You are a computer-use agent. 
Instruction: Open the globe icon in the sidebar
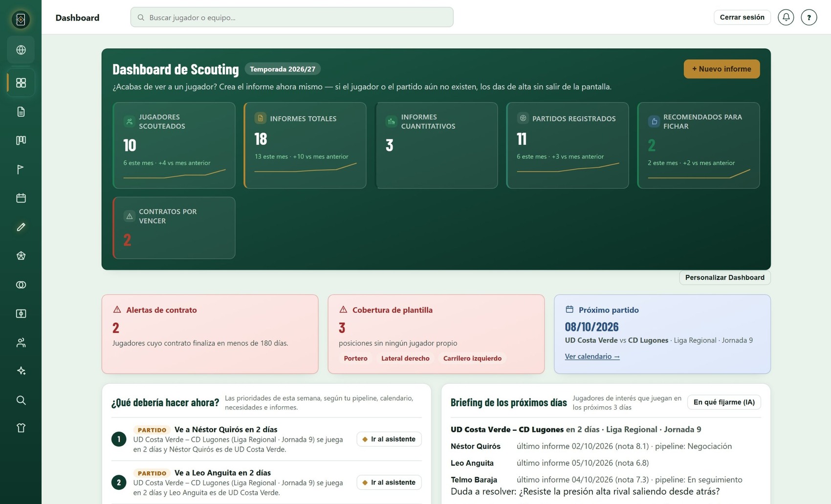tap(21, 50)
